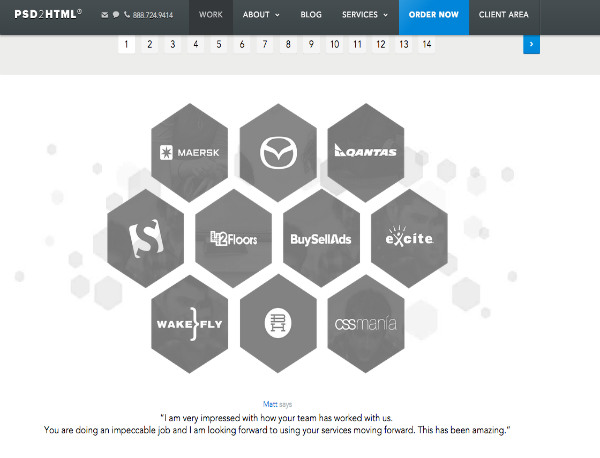Click the PSD2HTML logo

48,14
